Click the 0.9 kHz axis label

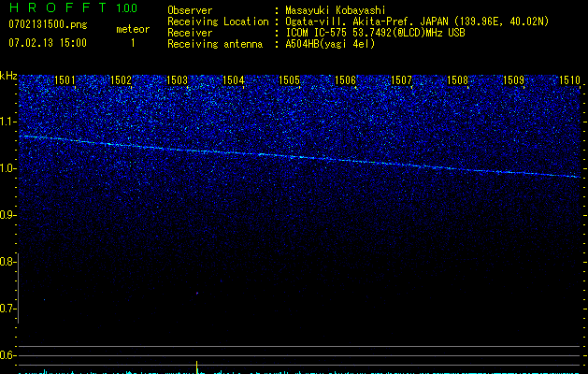pos(7,215)
